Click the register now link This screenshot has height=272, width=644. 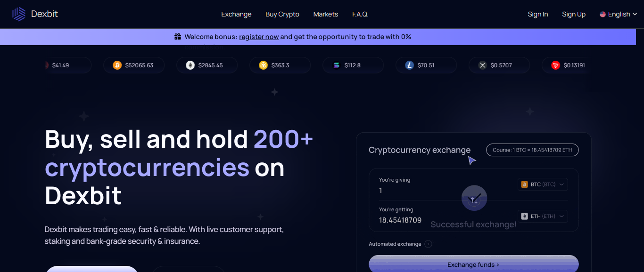259,36
